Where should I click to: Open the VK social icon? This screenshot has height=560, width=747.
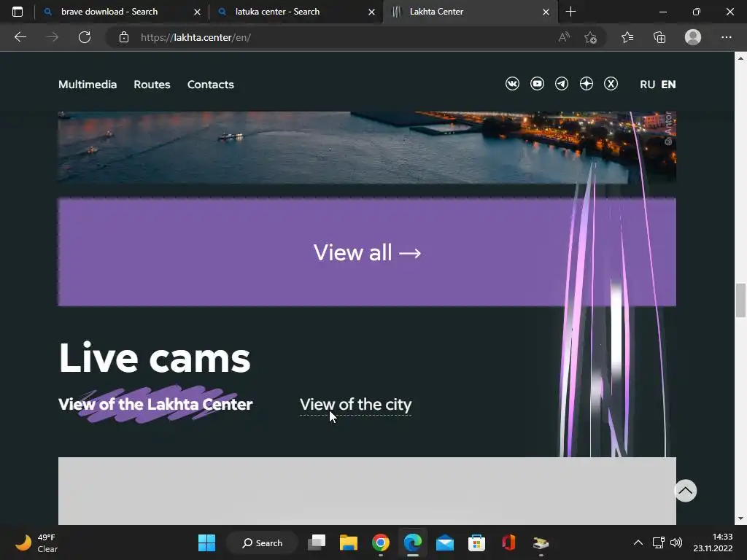(x=512, y=84)
